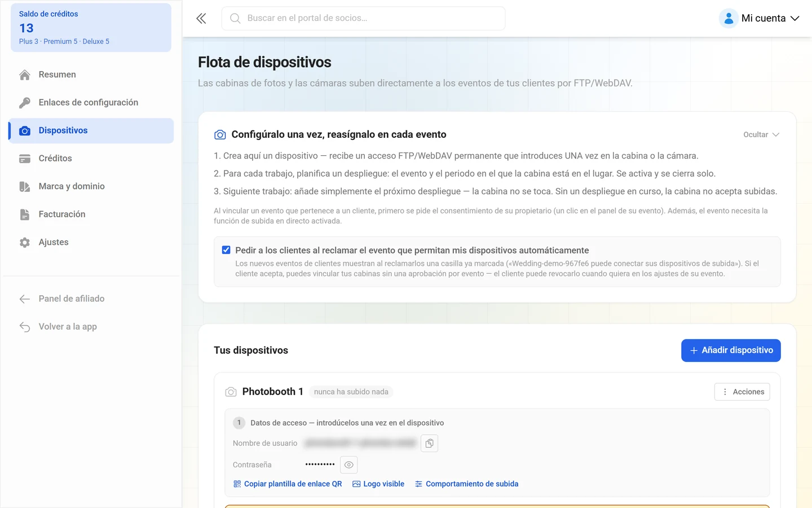
Task: Open Enlaces de configuración
Action: (91, 103)
